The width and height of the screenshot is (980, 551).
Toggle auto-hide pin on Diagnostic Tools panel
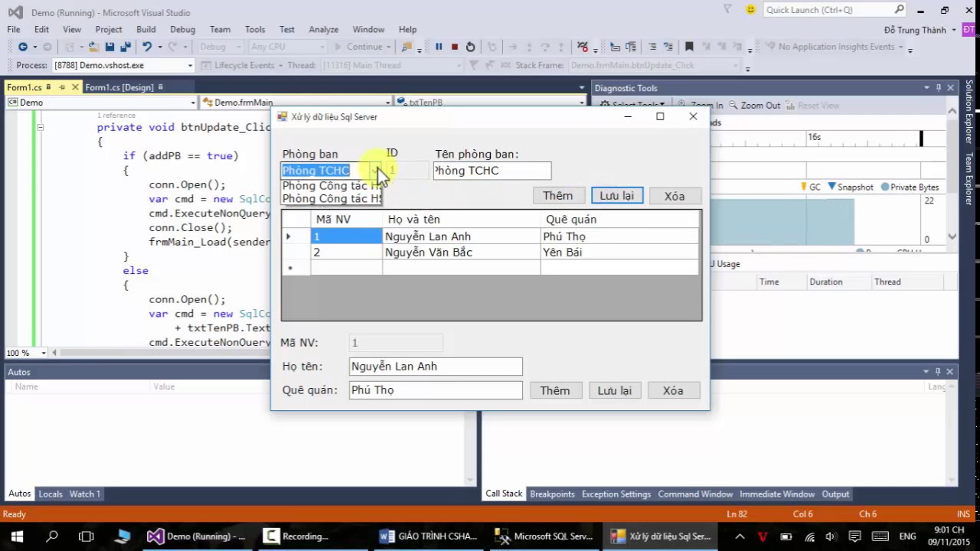938,88
